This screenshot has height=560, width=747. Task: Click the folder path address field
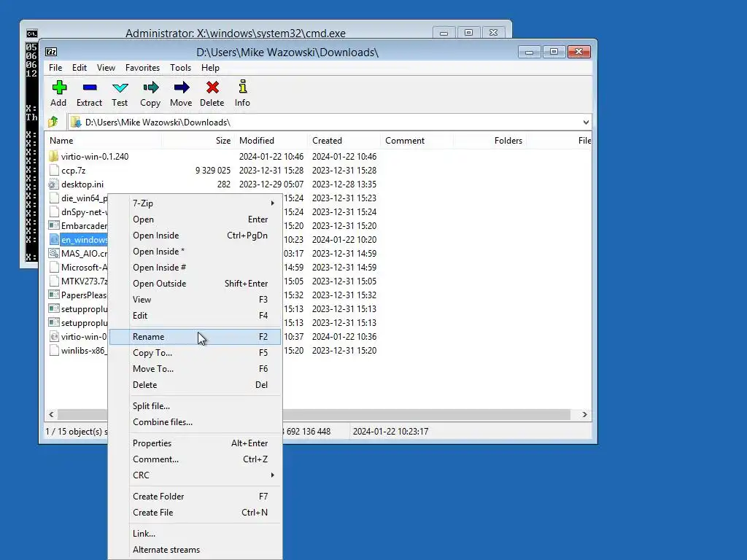point(330,122)
